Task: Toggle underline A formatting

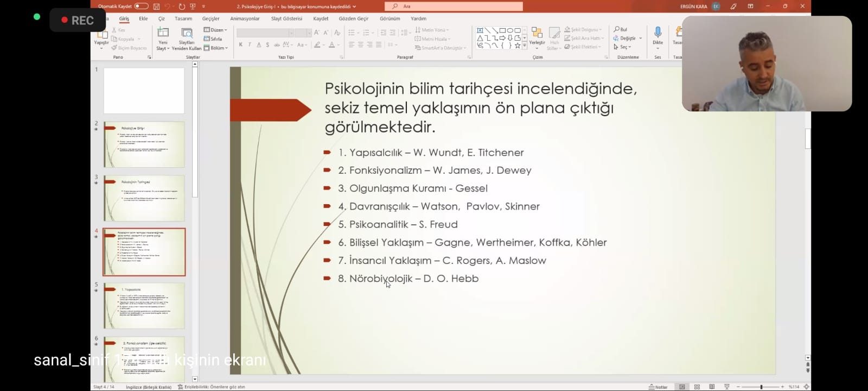Action: [259, 45]
